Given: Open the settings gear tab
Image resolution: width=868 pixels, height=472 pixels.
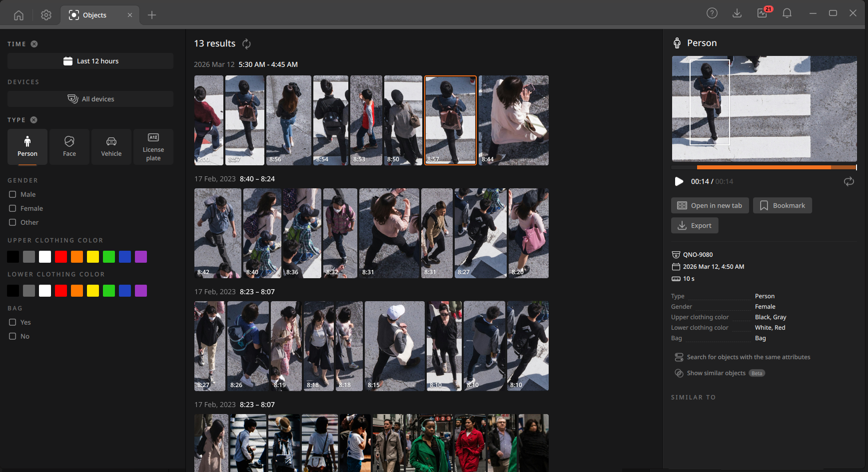Looking at the screenshot, I should [x=46, y=15].
